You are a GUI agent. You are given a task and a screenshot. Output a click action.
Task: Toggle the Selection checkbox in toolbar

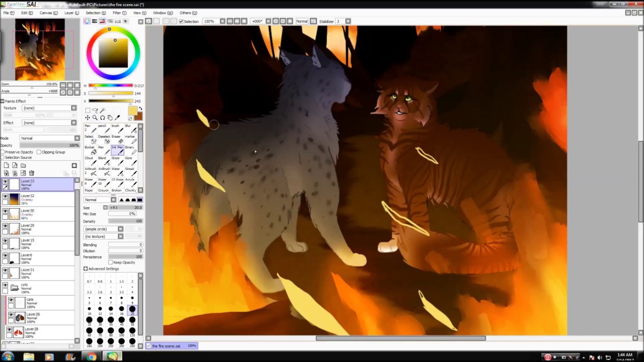pos(181,21)
